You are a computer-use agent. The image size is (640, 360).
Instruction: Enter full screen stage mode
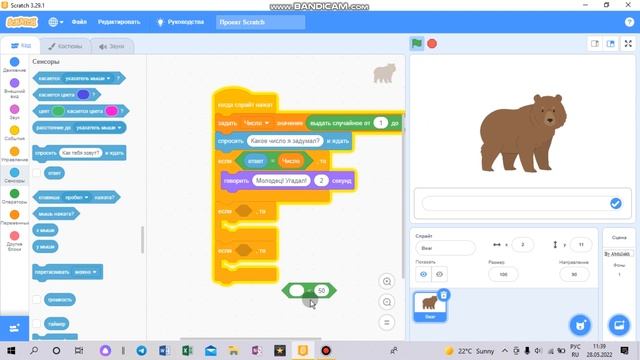click(x=628, y=44)
